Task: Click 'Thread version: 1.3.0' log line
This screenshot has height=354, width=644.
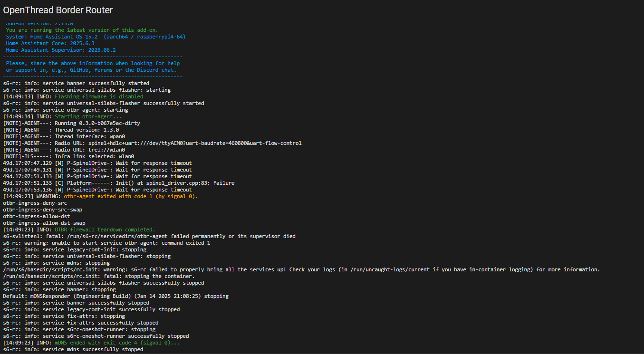Action: coord(61,130)
